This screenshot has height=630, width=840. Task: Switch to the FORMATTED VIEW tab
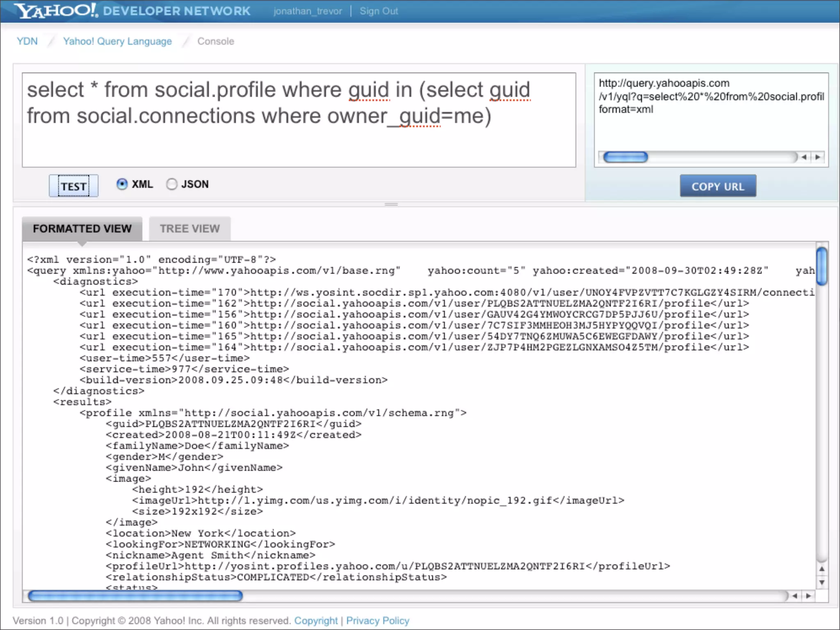pyautogui.click(x=82, y=228)
